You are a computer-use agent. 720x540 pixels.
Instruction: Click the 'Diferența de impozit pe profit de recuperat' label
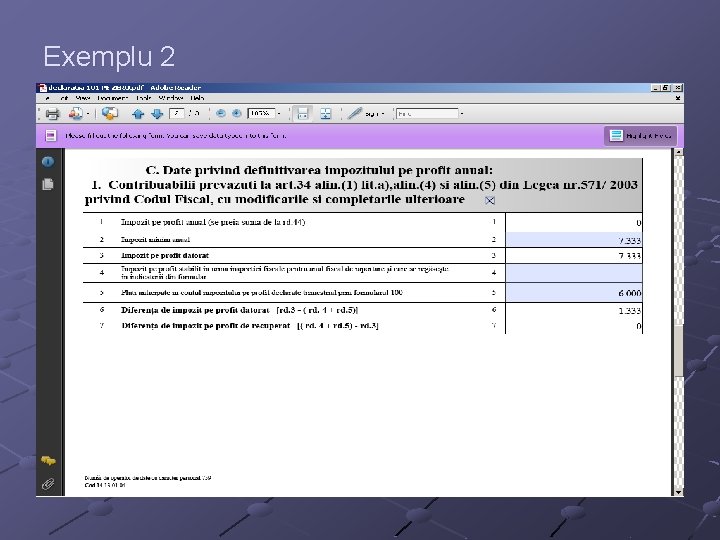pyautogui.click(x=206, y=326)
